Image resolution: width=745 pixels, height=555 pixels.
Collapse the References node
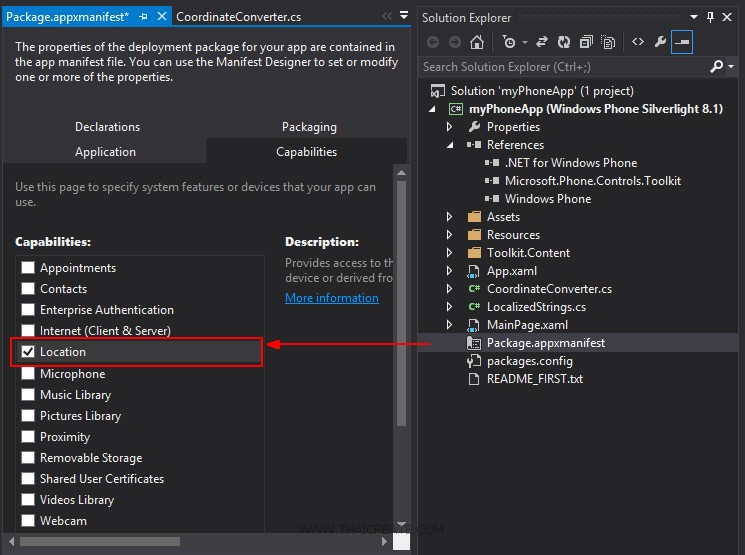(x=449, y=145)
